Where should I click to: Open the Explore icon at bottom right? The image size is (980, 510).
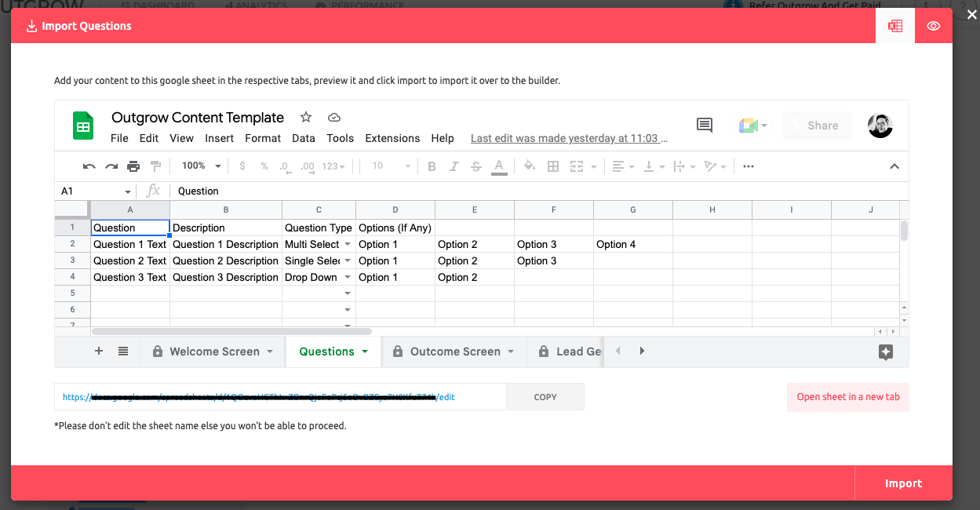click(886, 352)
